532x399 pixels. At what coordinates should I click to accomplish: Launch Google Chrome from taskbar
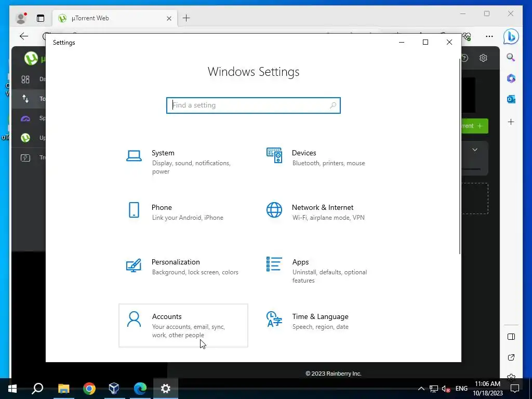(x=89, y=389)
